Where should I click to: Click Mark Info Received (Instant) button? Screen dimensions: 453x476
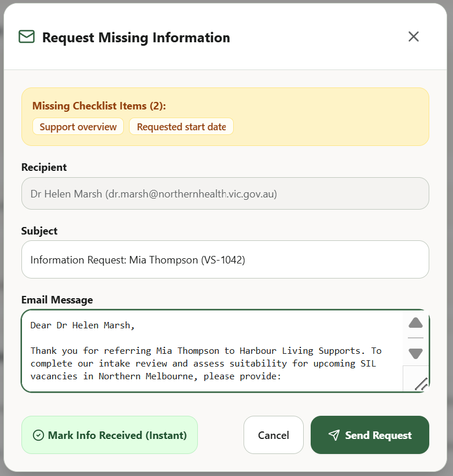109,435
